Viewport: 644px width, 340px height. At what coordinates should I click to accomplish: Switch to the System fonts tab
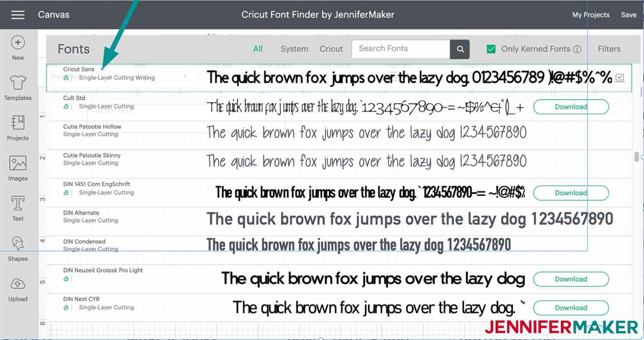point(294,49)
